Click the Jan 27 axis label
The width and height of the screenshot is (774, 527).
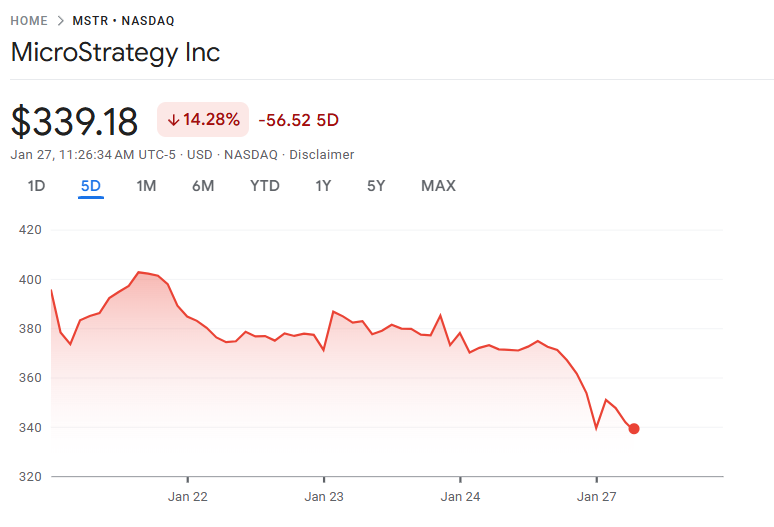click(596, 496)
